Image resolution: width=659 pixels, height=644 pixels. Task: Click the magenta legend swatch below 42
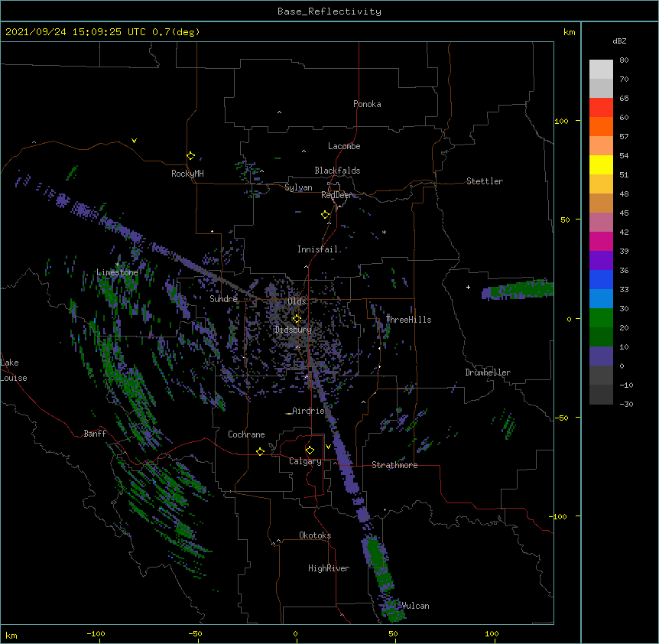tap(601, 242)
